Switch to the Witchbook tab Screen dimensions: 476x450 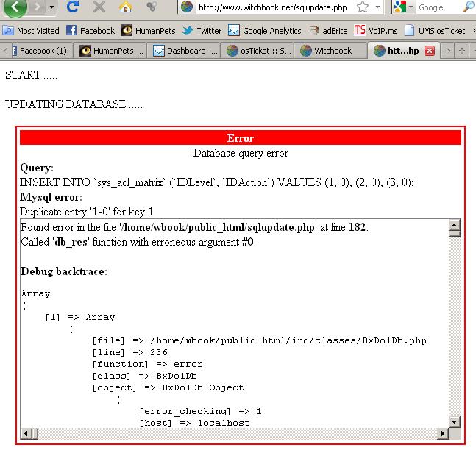[331, 51]
